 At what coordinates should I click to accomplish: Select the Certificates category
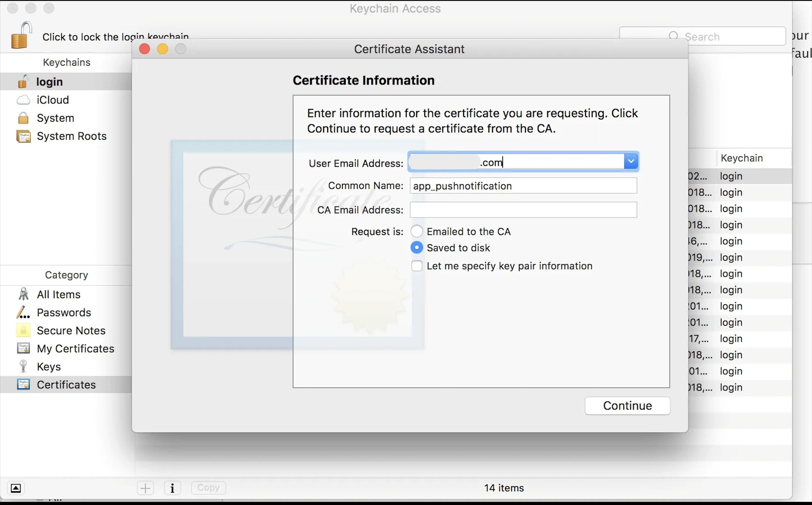pyautogui.click(x=66, y=385)
